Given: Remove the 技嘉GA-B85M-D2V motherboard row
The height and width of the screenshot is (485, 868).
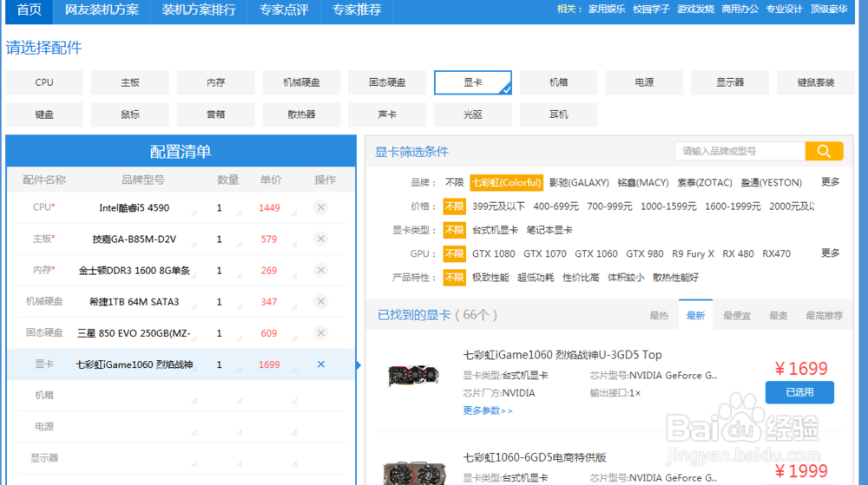Looking at the screenshot, I should (320, 239).
